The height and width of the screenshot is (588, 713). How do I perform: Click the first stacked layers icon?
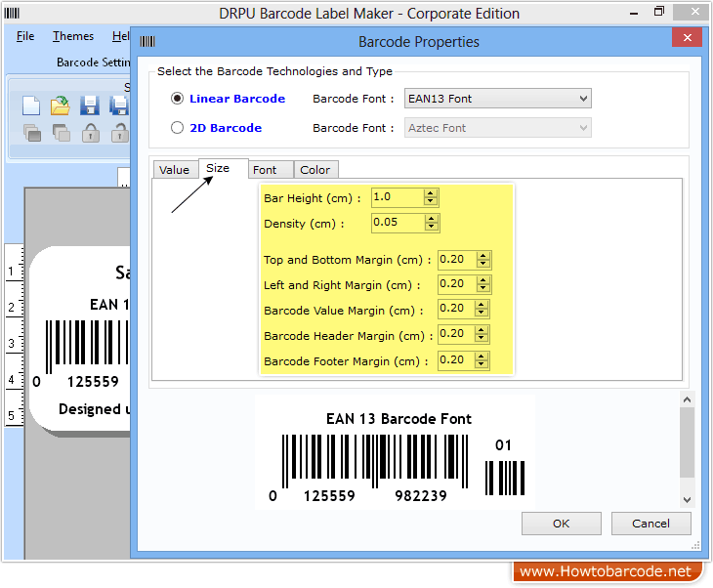click(x=32, y=133)
